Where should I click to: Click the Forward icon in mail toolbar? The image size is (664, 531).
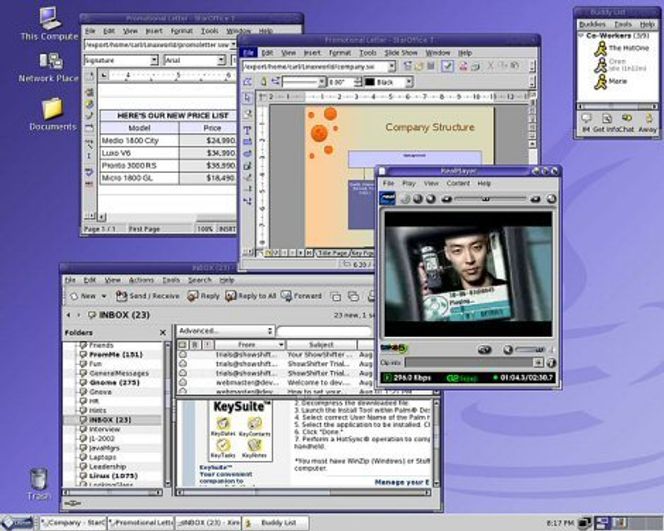[x=286, y=296]
